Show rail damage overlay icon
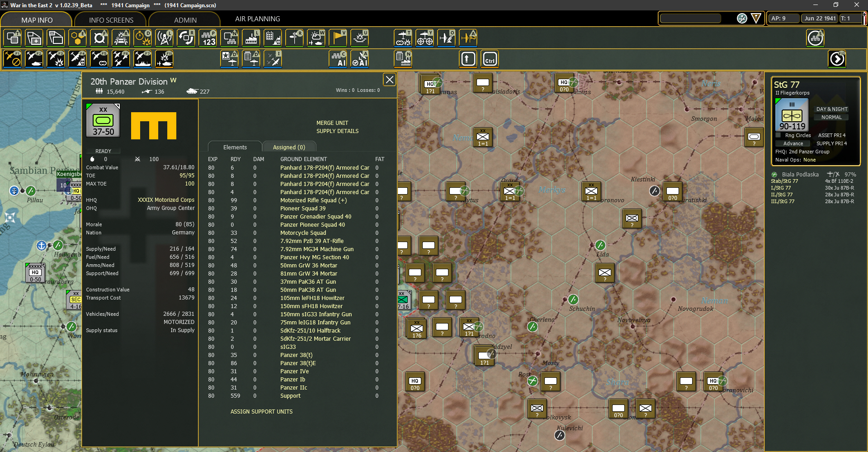This screenshot has width=868, height=452. click(x=121, y=38)
